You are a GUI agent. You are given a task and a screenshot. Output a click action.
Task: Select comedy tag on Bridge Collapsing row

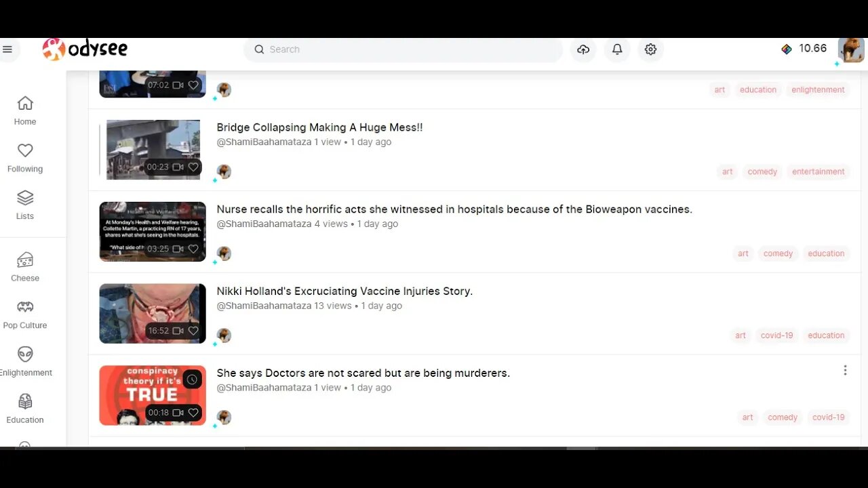tap(762, 171)
